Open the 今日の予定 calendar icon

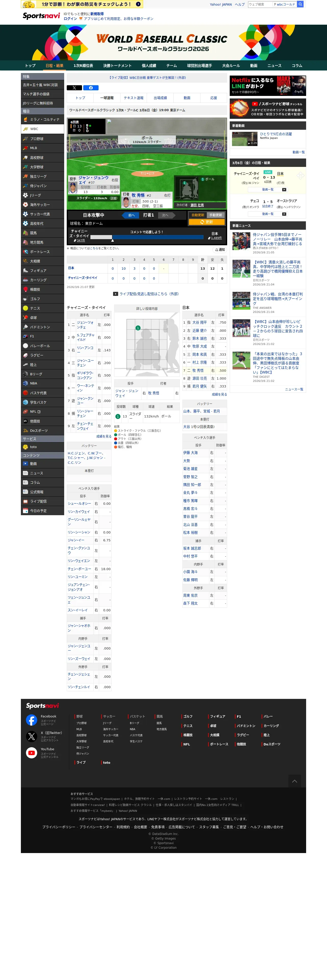coord(25,511)
